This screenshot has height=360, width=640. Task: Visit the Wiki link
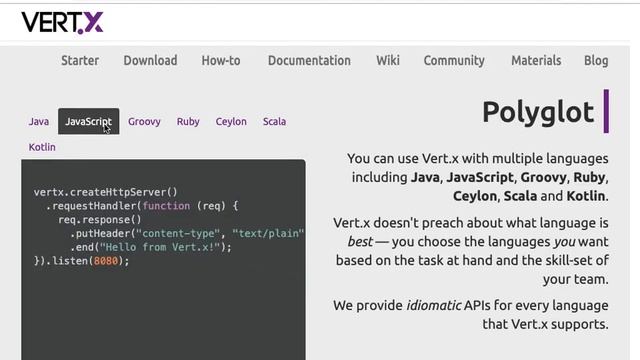tap(388, 60)
